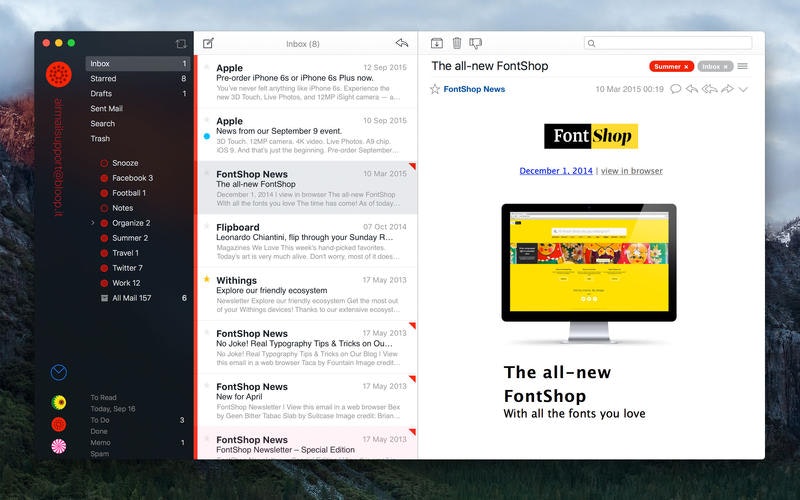Toggle the star on the Flipboard message
This screenshot has width=800, height=500.
tap(207, 226)
